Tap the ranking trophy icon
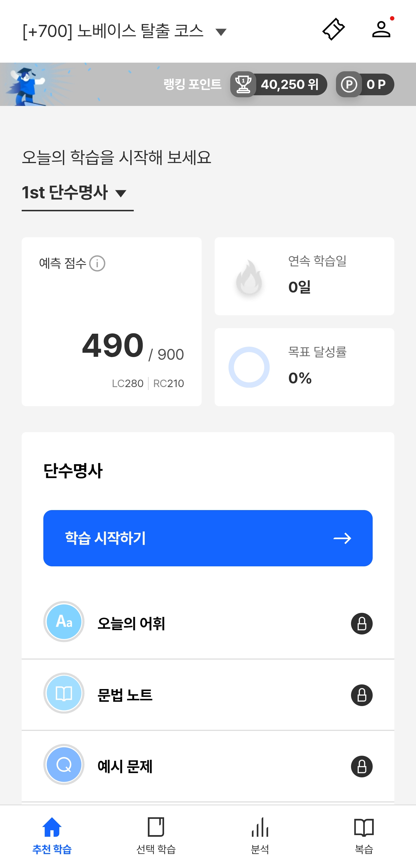 pos(243,84)
